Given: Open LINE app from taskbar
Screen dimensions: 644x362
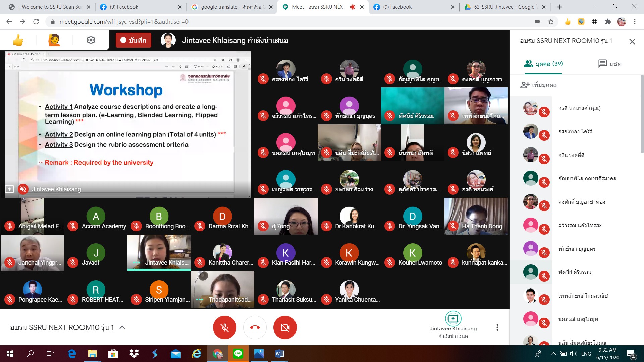Looking at the screenshot, I should coord(238,354).
